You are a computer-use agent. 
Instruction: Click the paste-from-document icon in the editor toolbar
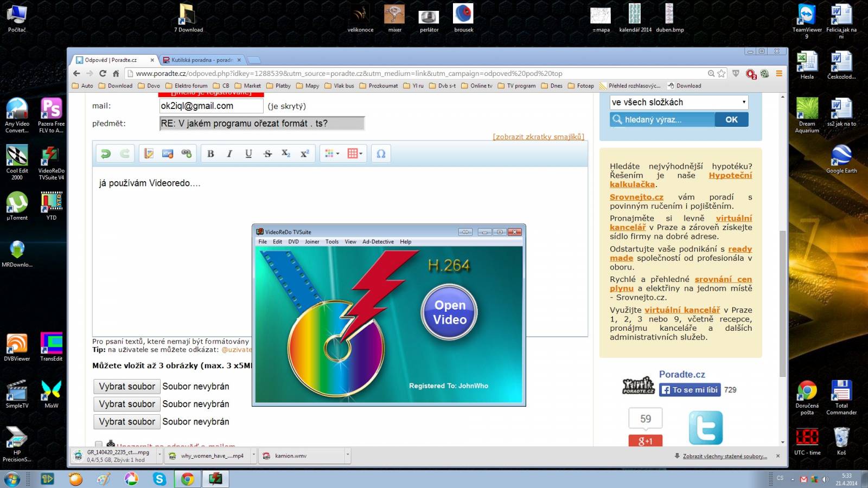pos(149,154)
